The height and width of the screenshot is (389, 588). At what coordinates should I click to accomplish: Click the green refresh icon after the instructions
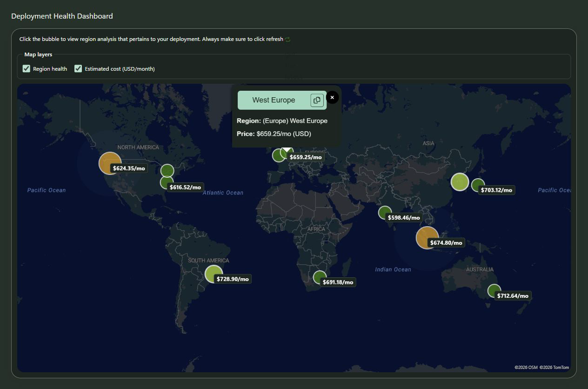point(287,40)
